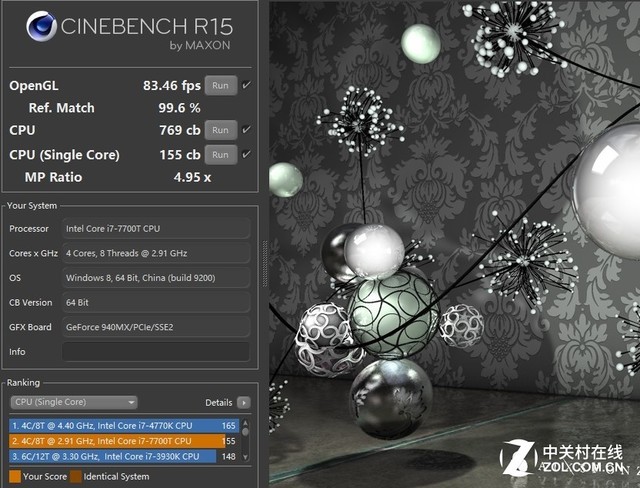This screenshot has width=640, height=488.
Task: Click the orange Your Score color swatch
Action: pyautogui.click(x=14, y=476)
